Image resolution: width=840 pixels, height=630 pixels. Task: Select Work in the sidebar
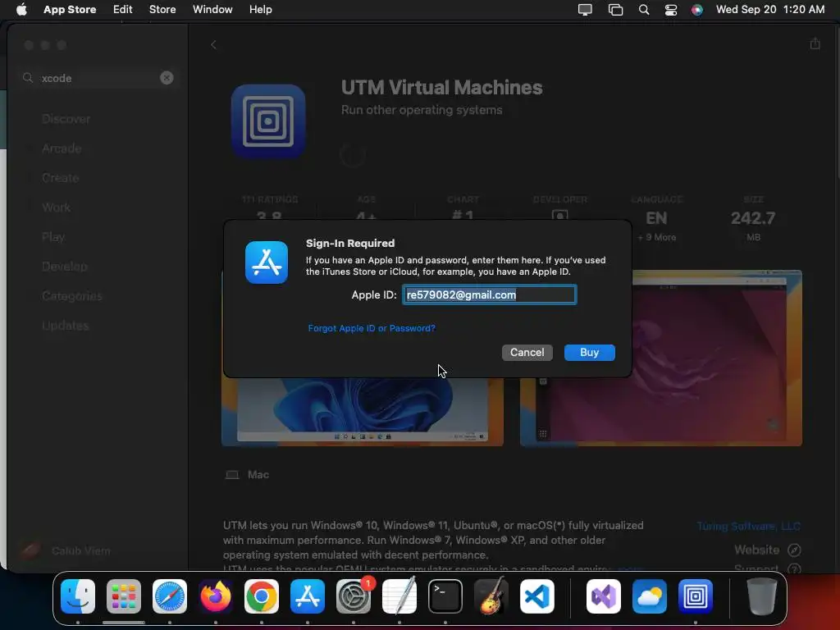[56, 208]
